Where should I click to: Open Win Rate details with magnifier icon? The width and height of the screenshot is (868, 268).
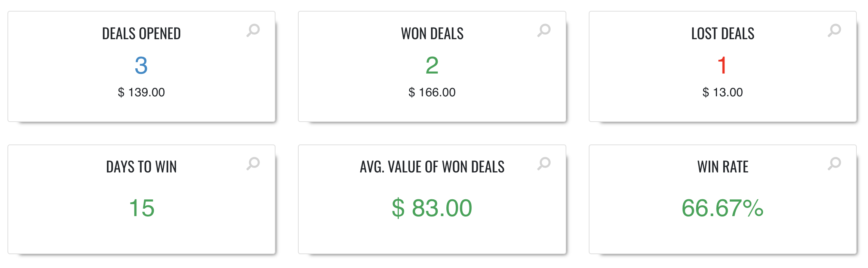[834, 163]
